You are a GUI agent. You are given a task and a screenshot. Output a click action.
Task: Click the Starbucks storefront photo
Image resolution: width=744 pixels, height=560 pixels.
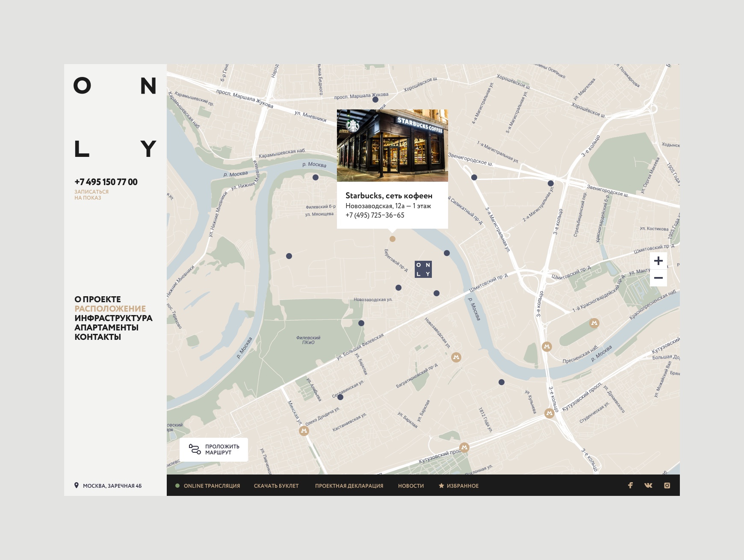(393, 145)
